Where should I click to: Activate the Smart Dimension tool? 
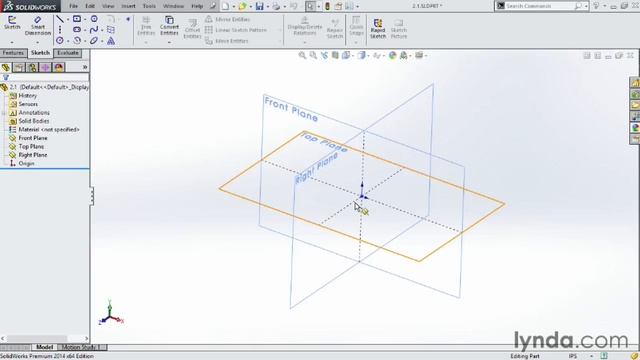click(x=38, y=26)
